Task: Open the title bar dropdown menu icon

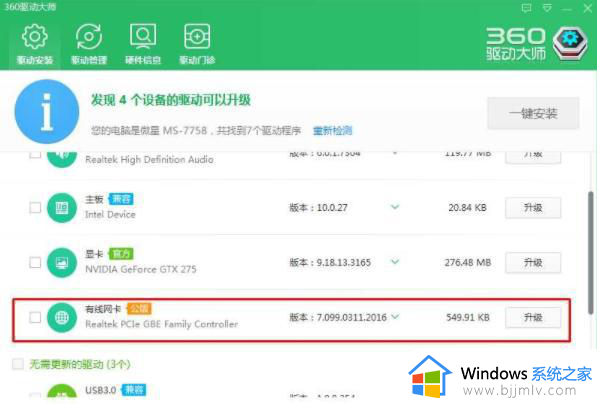Action: click(x=547, y=8)
